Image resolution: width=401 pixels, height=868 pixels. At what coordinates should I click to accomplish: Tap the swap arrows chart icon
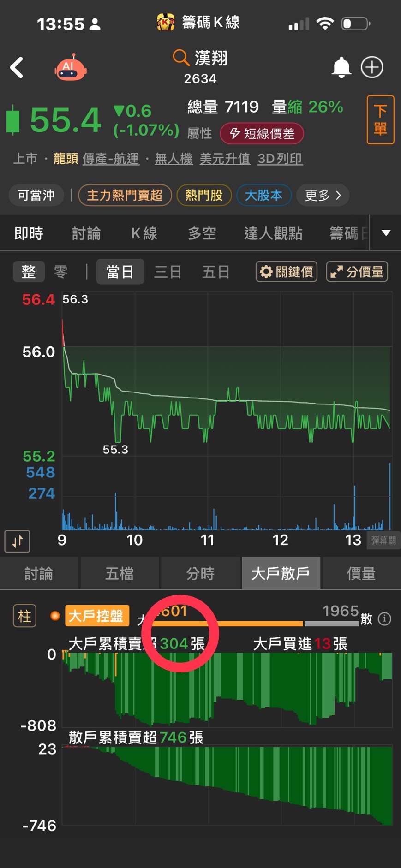17,541
